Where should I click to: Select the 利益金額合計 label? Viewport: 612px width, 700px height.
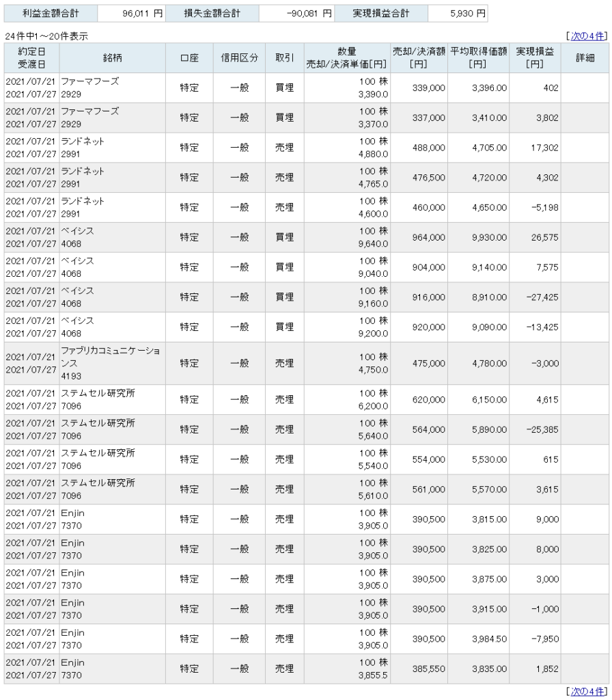pos(51,14)
